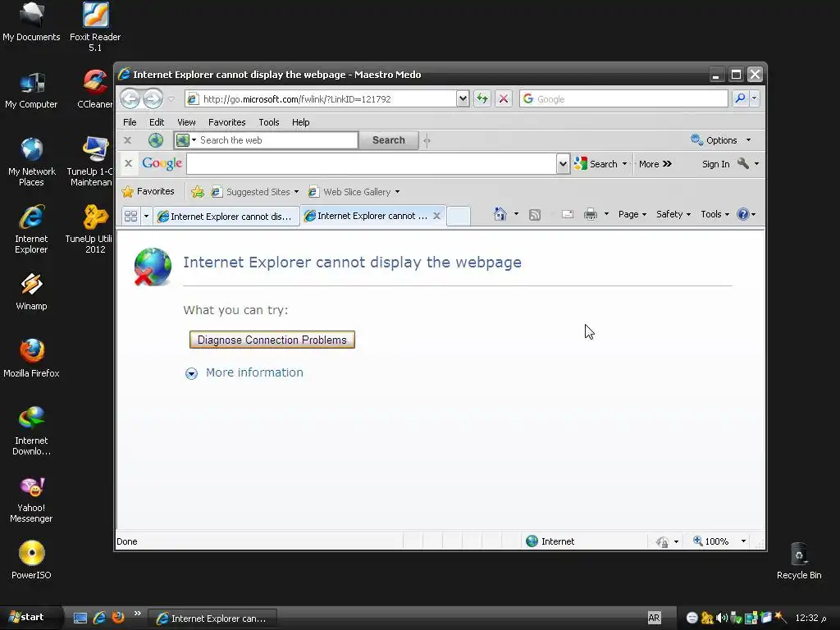Click the Add to Favorites Bar star icon

click(198, 192)
